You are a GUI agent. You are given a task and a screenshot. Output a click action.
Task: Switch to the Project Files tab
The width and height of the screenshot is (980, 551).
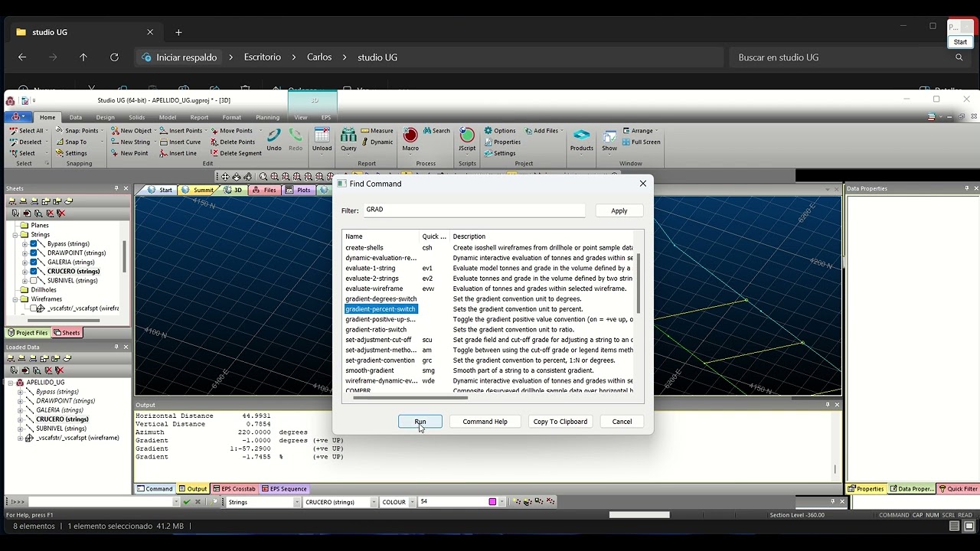tap(28, 333)
